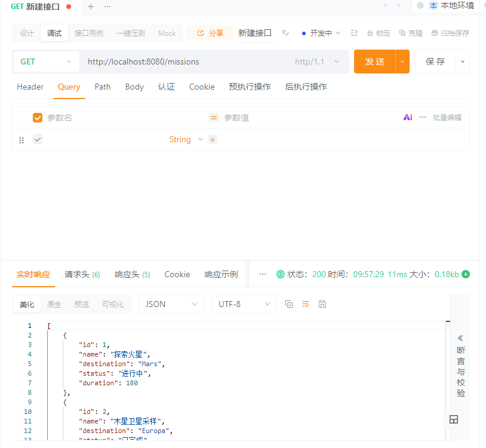
Task: Click the 保存 button
Action: pyautogui.click(x=435, y=62)
